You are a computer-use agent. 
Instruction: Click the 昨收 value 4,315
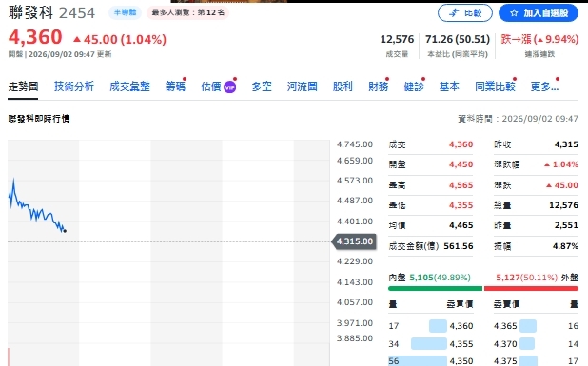pyautogui.click(x=566, y=144)
